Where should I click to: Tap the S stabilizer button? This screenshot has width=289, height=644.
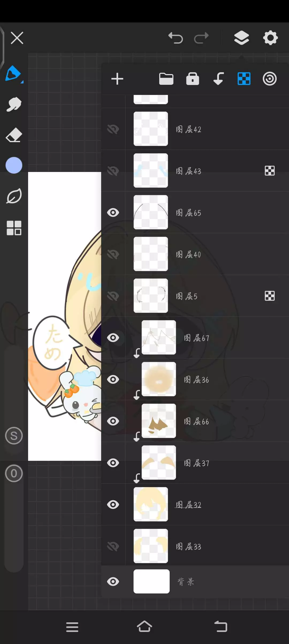14,436
